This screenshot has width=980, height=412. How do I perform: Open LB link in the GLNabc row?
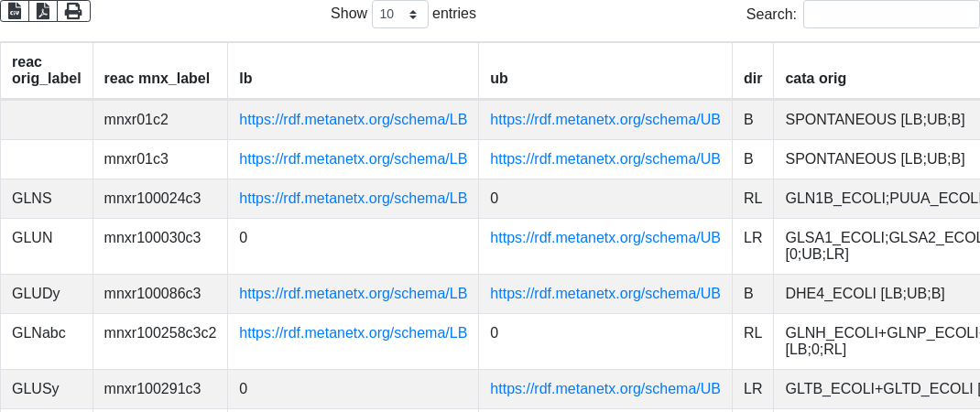pos(354,332)
